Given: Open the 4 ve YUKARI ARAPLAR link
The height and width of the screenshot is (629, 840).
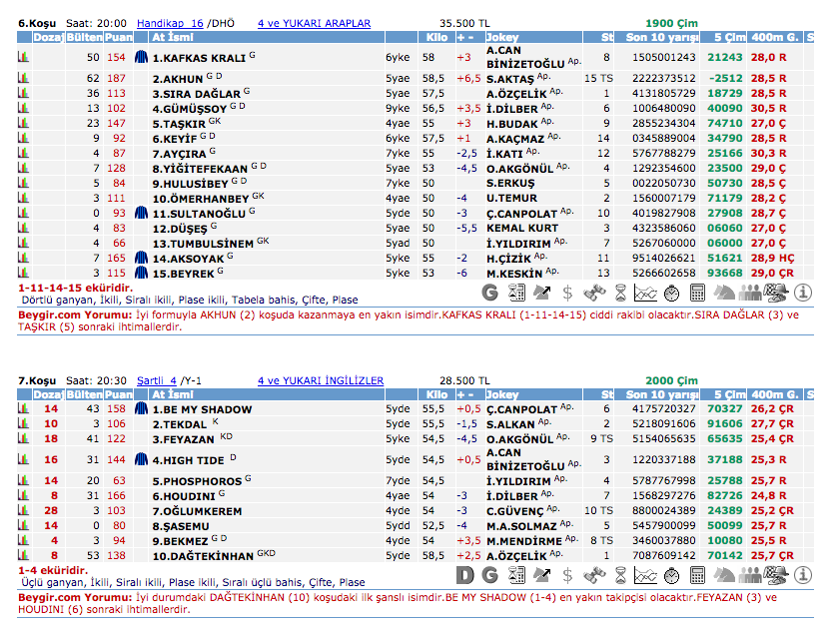Looking at the screenshot, I should [x=314, y=23].
